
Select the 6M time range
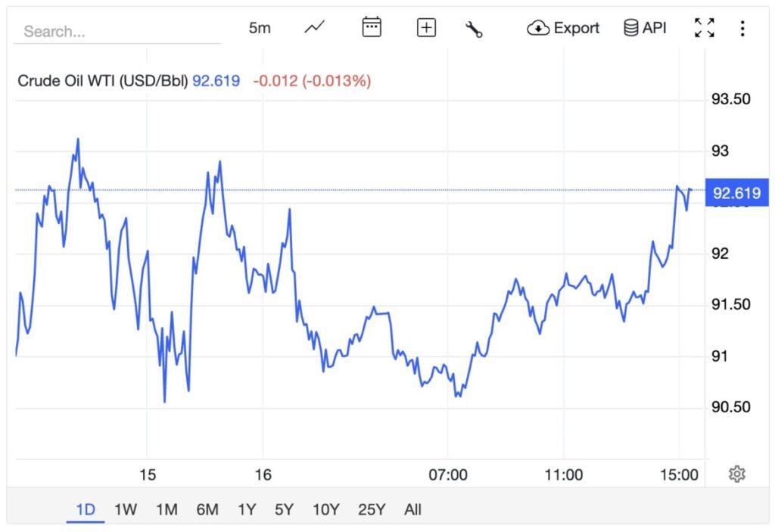[207, 509]
